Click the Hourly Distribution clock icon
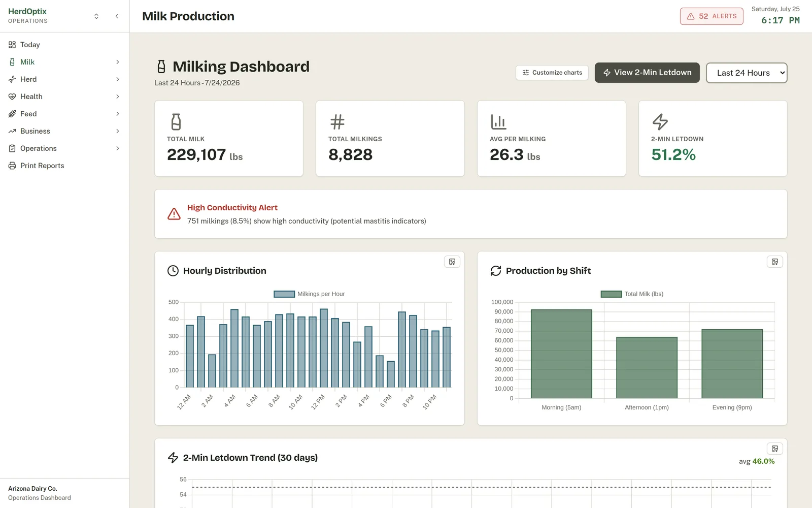 (x=173, y=271)
